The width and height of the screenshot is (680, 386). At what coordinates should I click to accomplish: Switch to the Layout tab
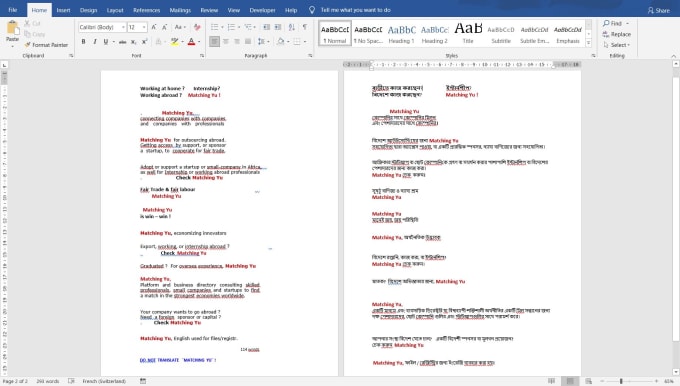point(115,10)
